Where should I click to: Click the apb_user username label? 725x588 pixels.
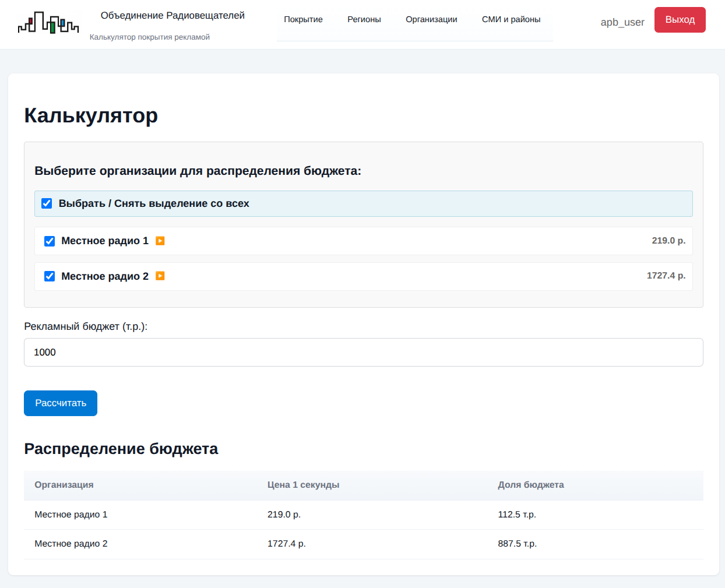[x=622, y=22]
